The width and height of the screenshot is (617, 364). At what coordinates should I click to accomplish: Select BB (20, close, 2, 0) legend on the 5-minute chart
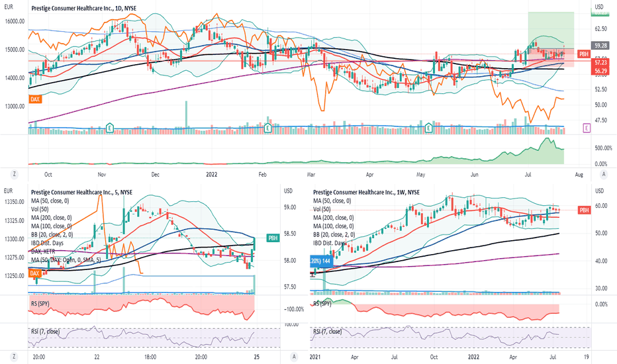(x=52, y=234)
